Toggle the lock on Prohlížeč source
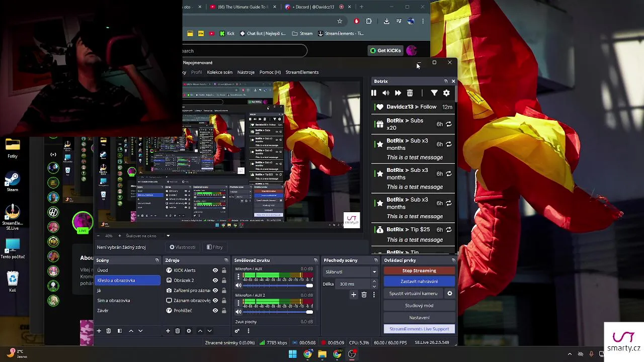Screen dimensions: 644x362 coord(224,311)
